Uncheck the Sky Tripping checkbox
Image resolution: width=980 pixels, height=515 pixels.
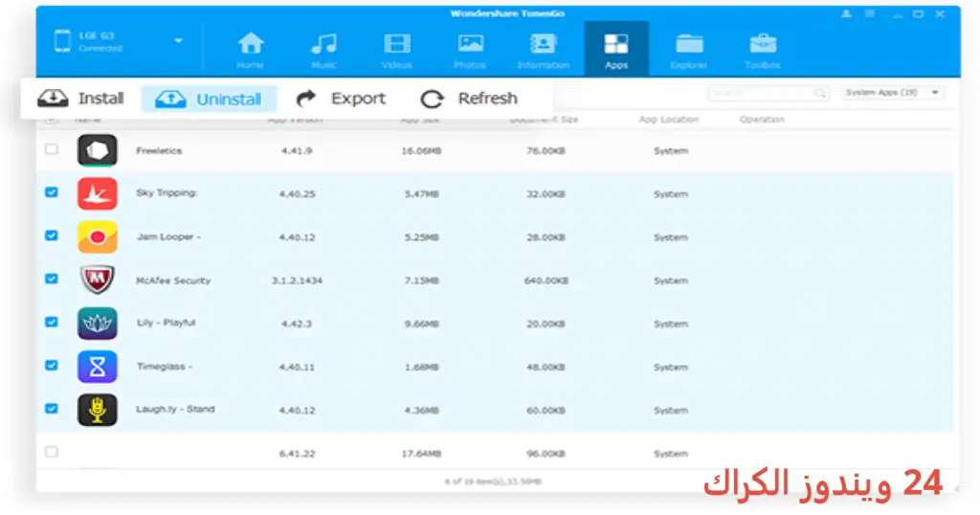coord(52,191)
